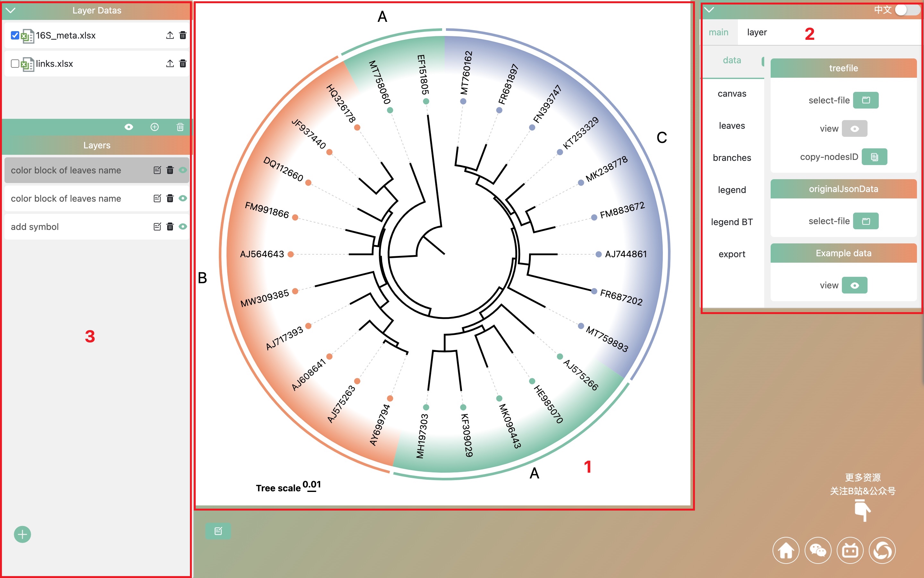Hide the second color block of leaves name layer

click(x=183, y=198)
